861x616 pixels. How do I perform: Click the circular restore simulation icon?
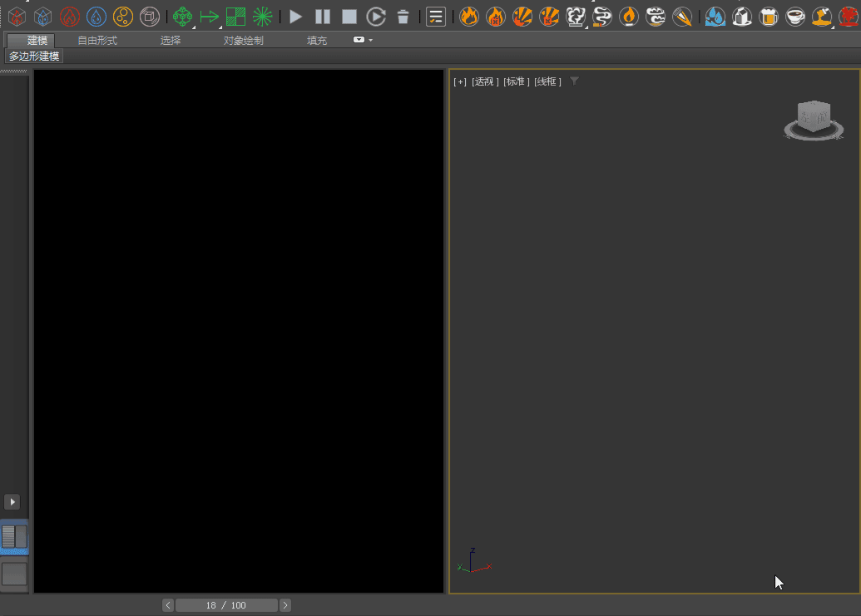[376, 17]
